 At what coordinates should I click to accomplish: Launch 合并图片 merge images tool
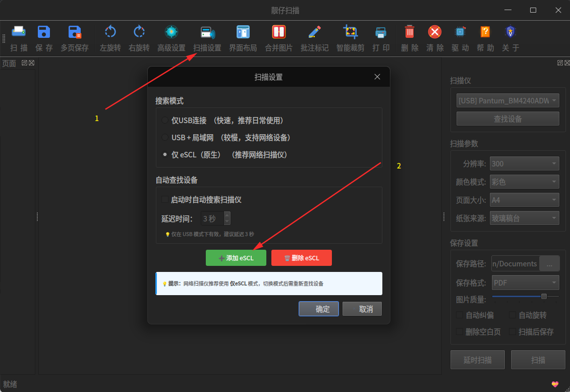pyautogui.click(x=279, y=32)
